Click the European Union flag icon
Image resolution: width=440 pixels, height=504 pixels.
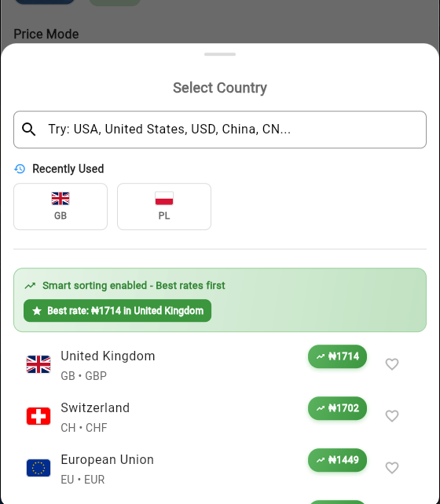(x=38, y=468)
